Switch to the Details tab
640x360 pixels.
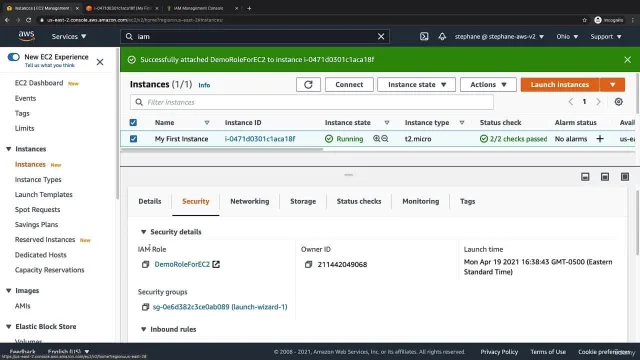click(x=150, y=201)
